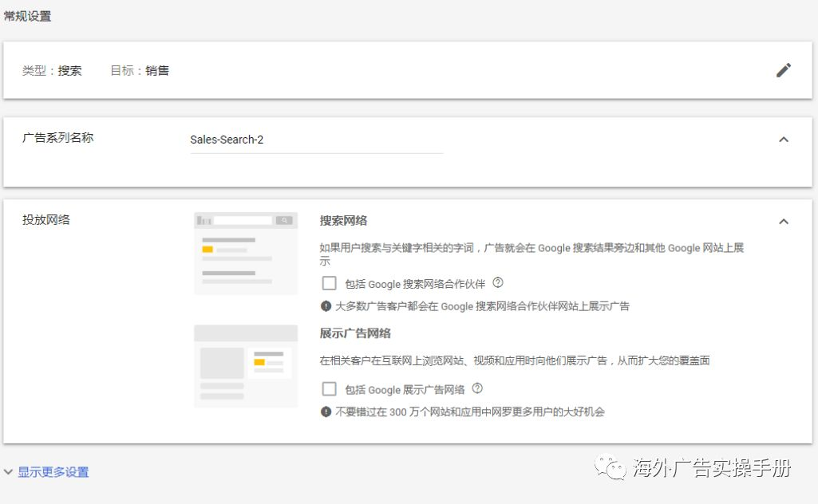Click the 常规设置 page heading
818x504 pixels.
[x=27, y=16]
